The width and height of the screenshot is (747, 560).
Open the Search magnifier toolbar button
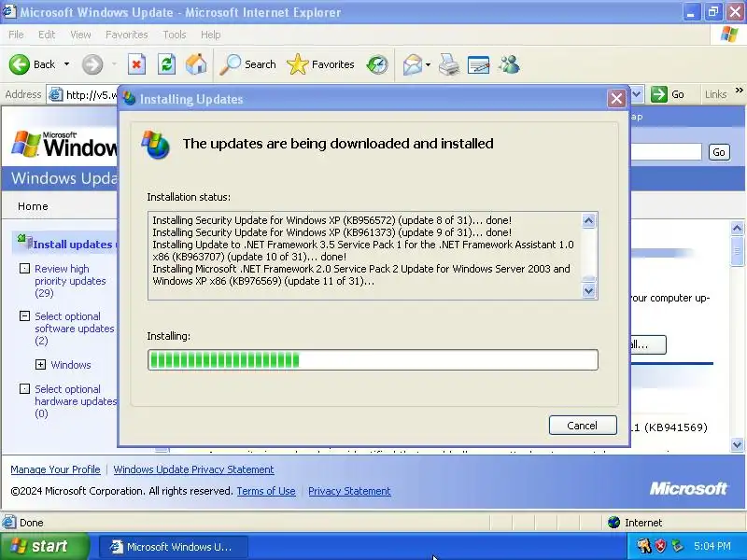(x=247, y=64)
